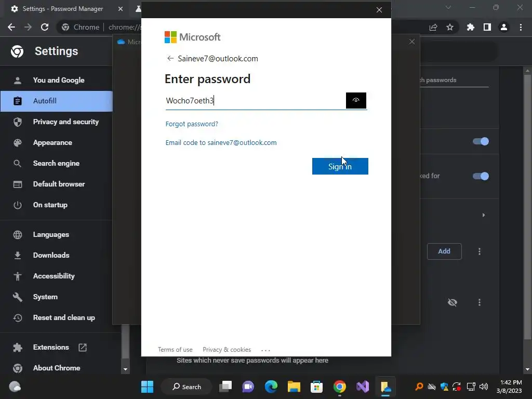Bookmark this page with the star icon

click(x=450, y=27)
